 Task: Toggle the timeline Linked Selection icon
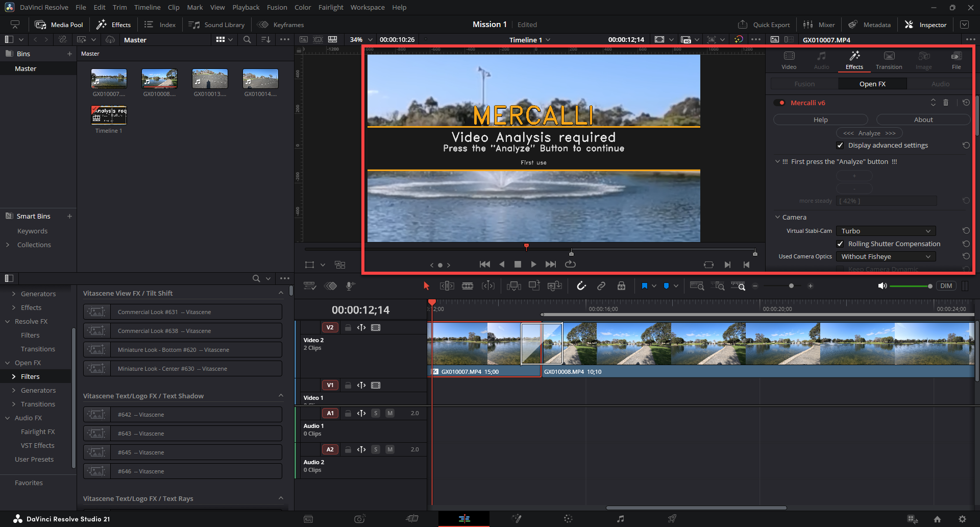(601, 286)
